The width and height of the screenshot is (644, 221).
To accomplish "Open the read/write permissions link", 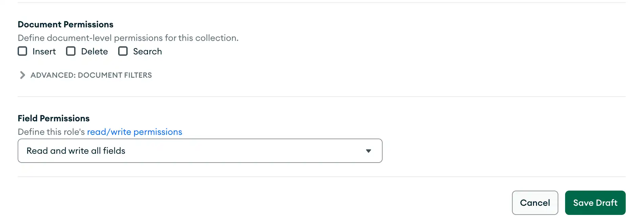I will pos(134,132).
